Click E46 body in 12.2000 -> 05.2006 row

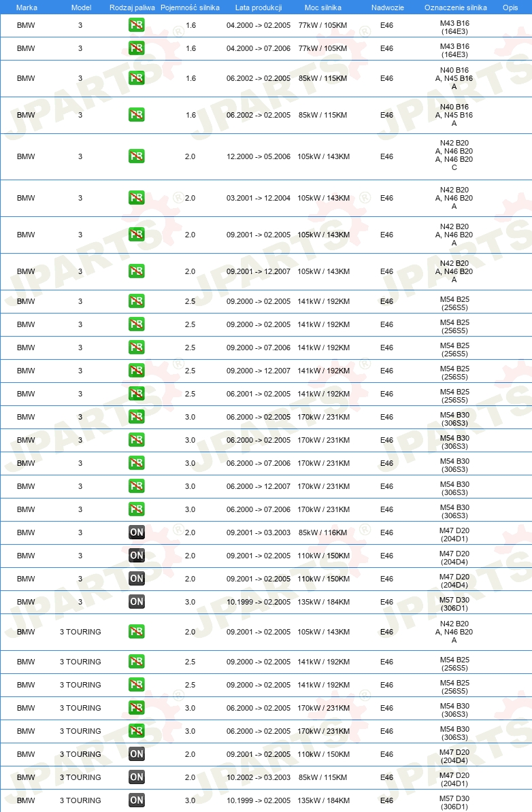coord(386,156)
